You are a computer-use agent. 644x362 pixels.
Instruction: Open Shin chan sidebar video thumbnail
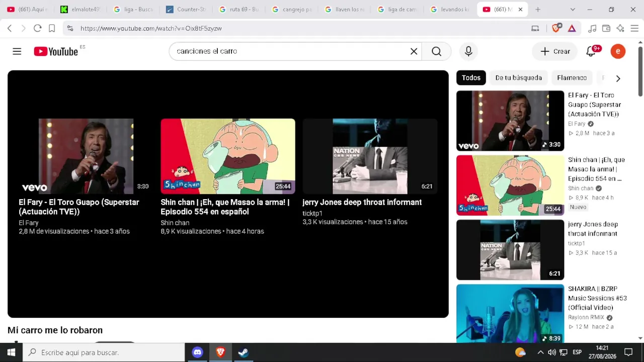click(x=510, y=185)
